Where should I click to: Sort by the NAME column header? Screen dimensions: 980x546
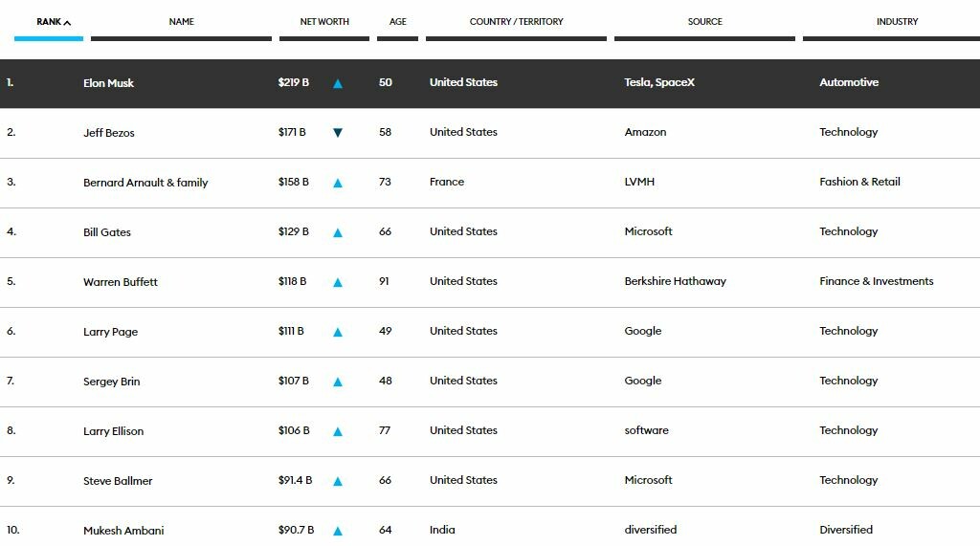181,22
